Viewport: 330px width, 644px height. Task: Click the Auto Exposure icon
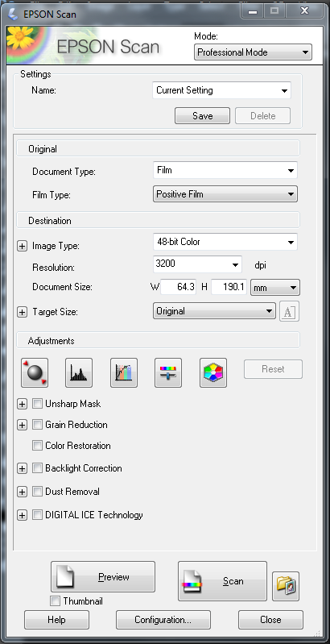pos(35,372)
